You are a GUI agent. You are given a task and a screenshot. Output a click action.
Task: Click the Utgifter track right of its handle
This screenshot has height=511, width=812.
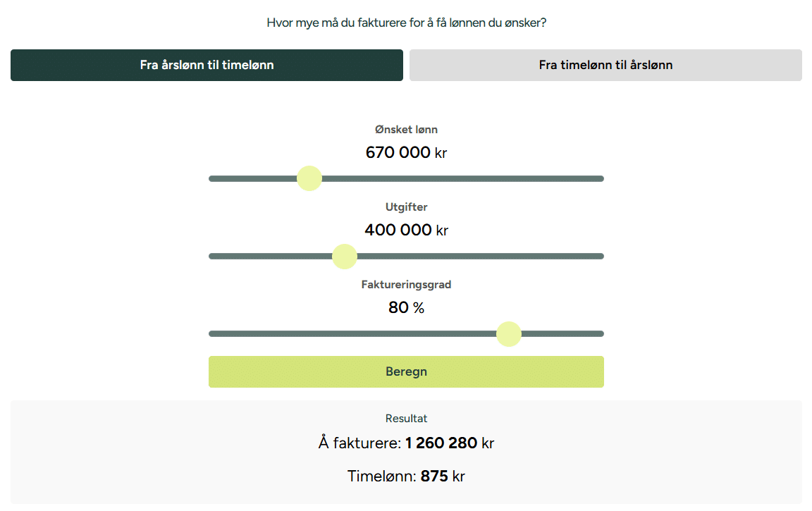(x=480, y=257)
